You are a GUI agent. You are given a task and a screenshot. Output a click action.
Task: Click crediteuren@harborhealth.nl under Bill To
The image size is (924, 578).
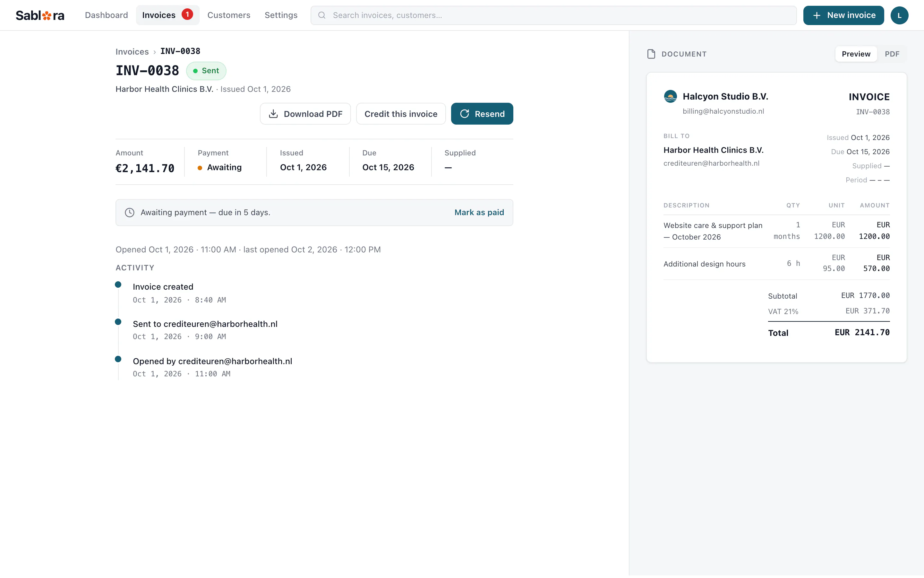(x=711, y=163)
